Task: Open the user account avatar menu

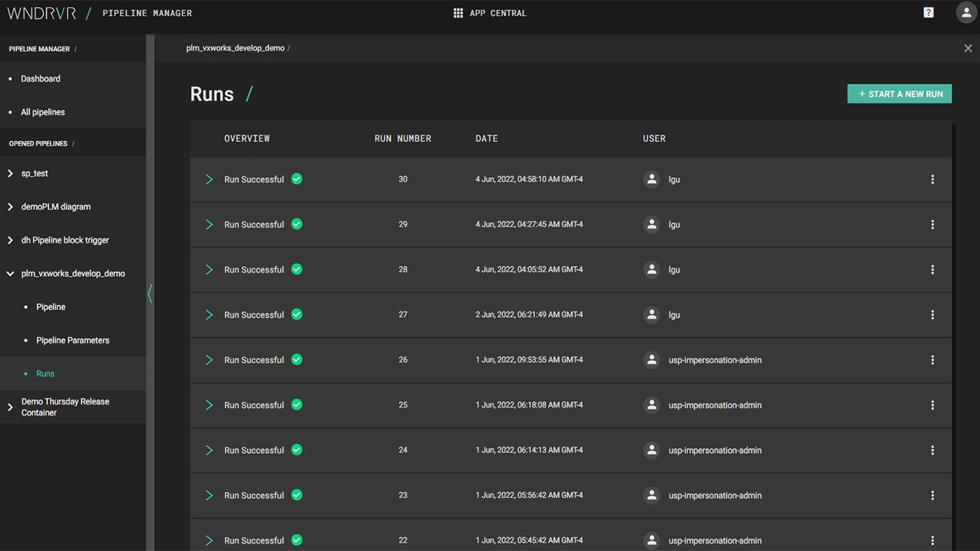Action: [x=966, y=13]
